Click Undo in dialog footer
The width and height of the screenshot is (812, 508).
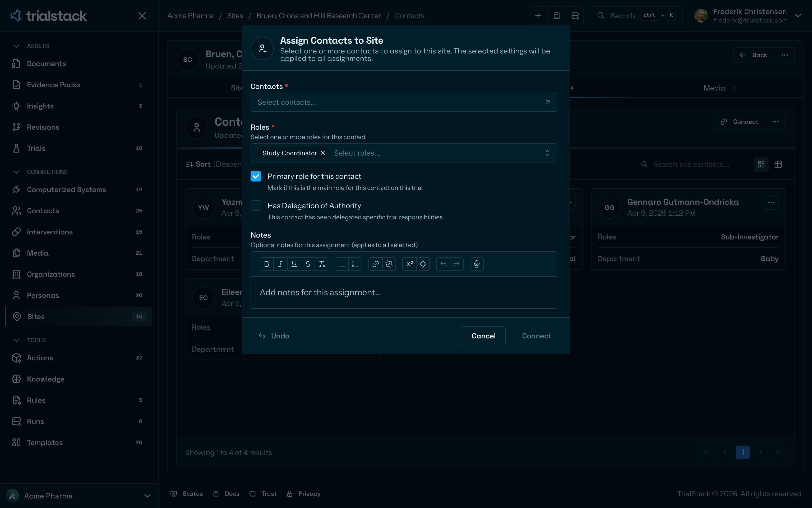click(x=274, y=336)
